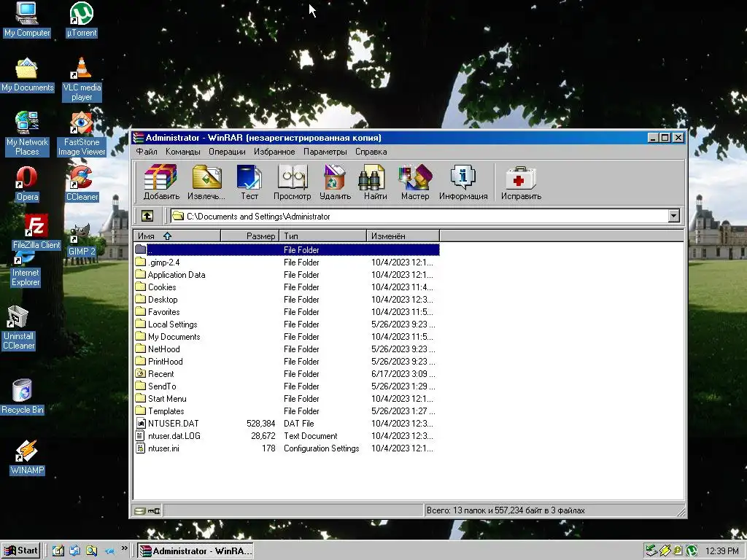Screen dimensions: 747x560
Task: Open the Команды menu
Action: tap(183, 152)
